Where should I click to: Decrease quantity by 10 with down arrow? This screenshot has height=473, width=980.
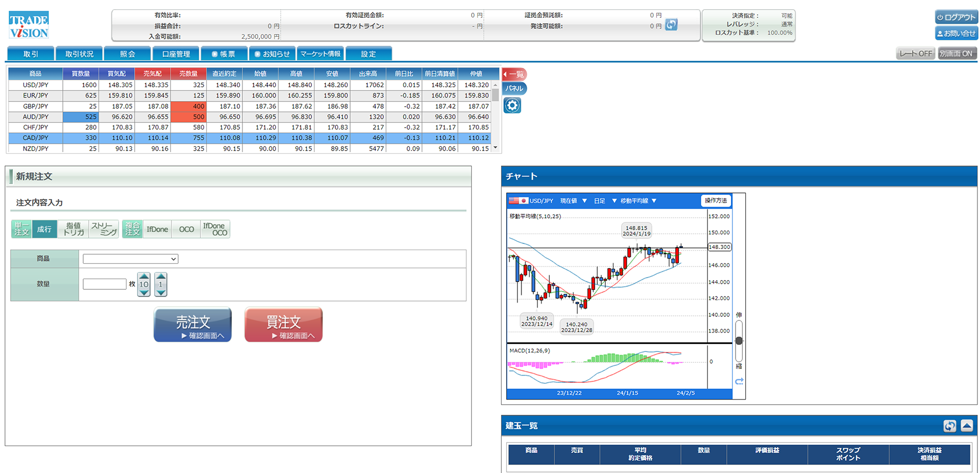point(144,292)
